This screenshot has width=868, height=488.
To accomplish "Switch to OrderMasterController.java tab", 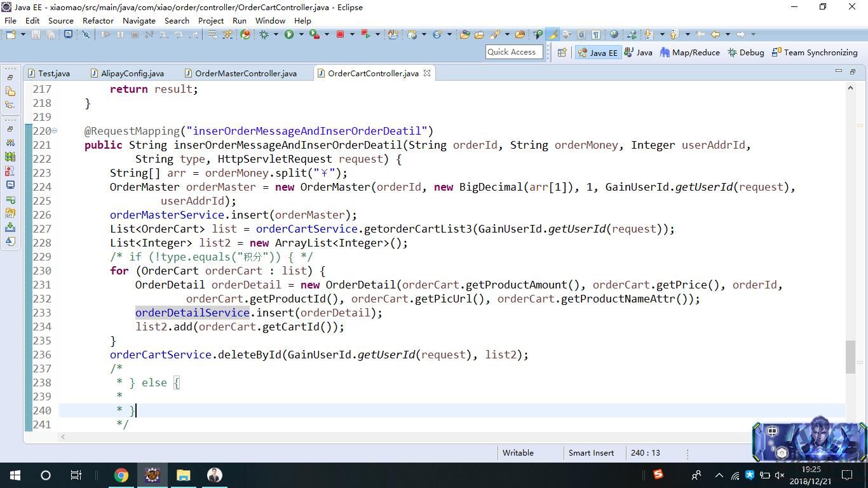I will (x=240, y=73).
